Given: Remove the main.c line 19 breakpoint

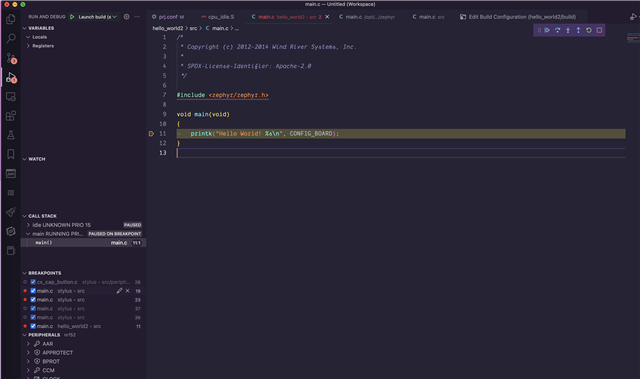Looking at the screenshot, I should coord(128,291).
